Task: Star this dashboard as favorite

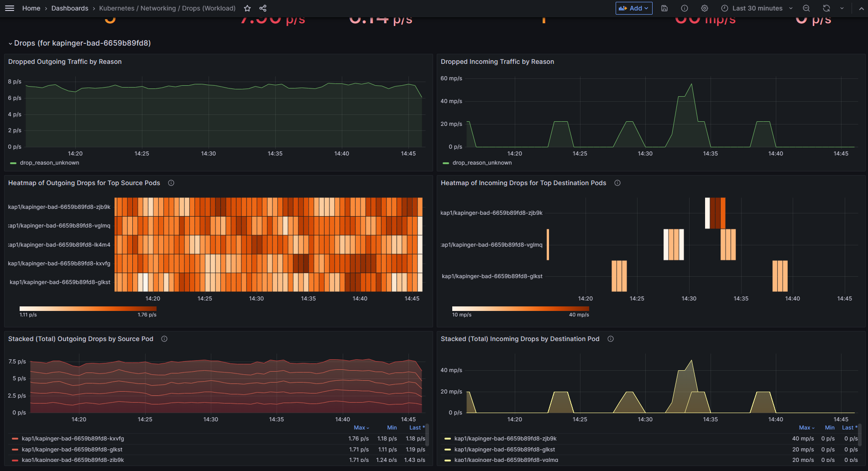Action: (x=247, y=8)
